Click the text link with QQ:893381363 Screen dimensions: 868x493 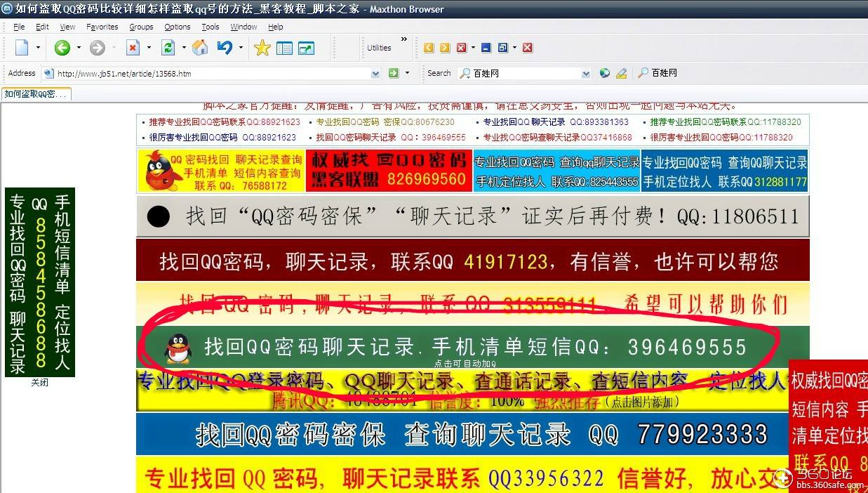click(x=556, y=121)
